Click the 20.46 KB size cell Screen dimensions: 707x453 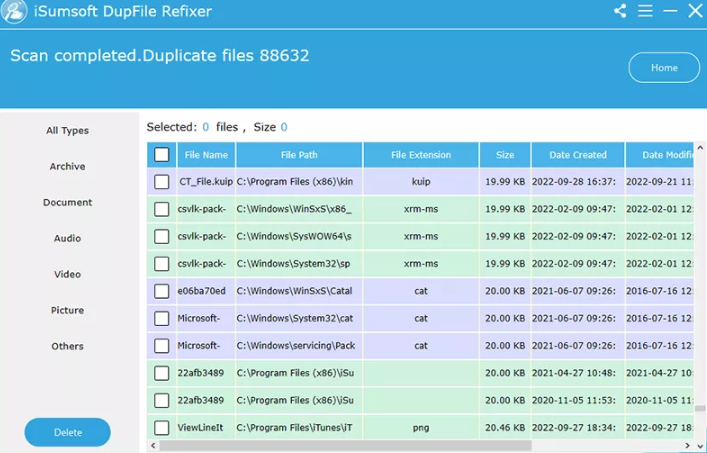[x=505, y=428]
